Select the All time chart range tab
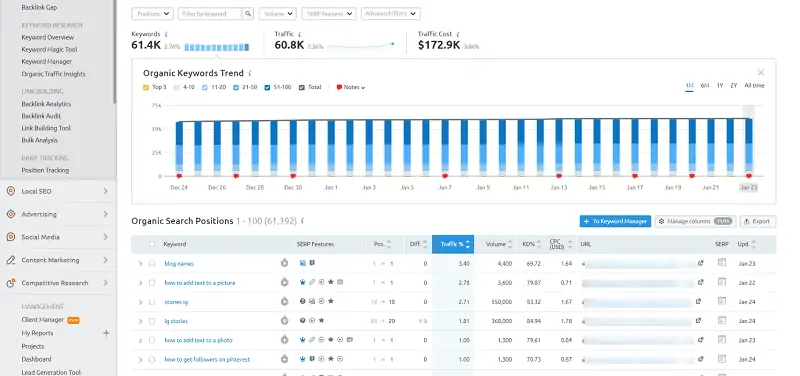Viewport: 800px width, 376px height. tap(754, 86)
